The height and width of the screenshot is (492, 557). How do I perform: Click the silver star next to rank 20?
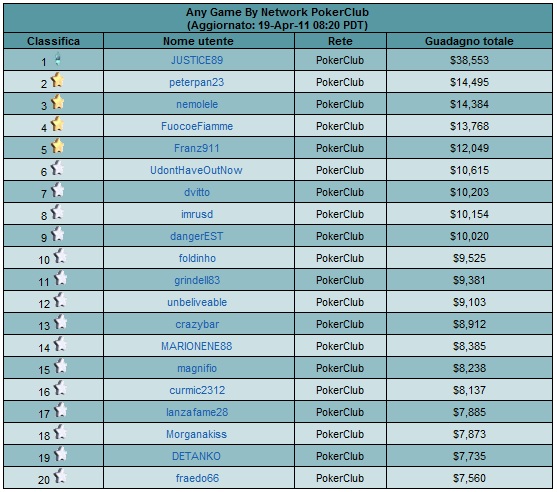[x=60, y=476]
